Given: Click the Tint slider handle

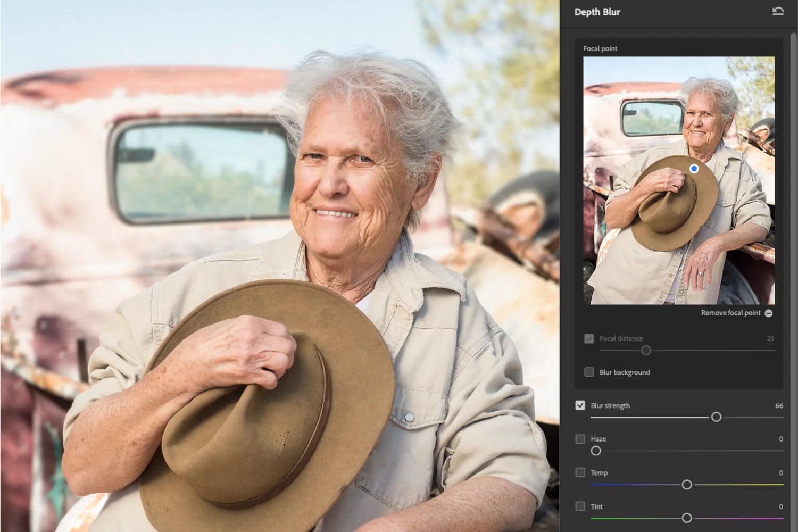Looking at the screenshot, I should [687, 518].
